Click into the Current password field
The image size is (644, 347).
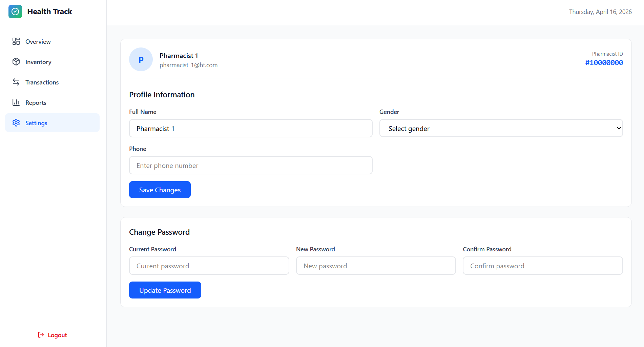tap(209, 266)
